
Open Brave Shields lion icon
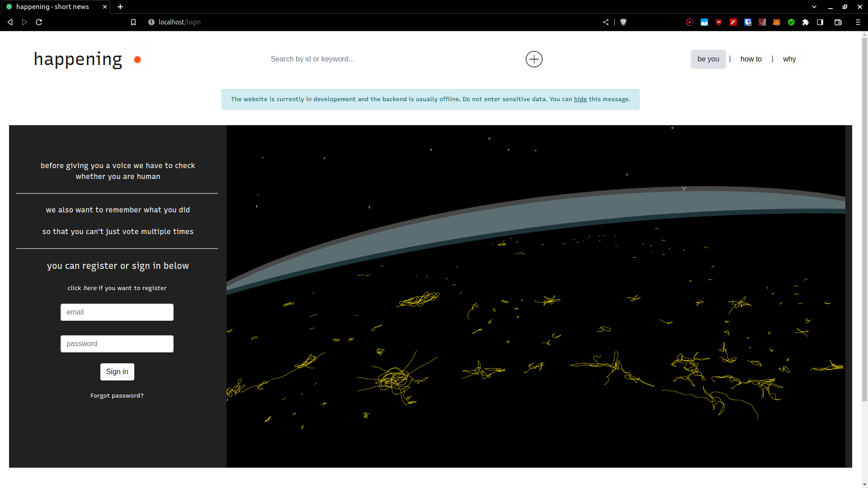[x=623, y=22]
